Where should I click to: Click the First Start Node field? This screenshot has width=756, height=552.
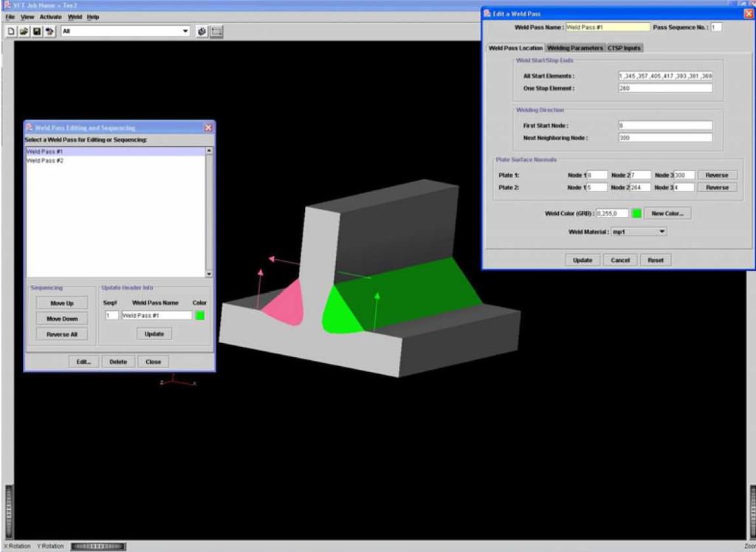click(665, 125)
